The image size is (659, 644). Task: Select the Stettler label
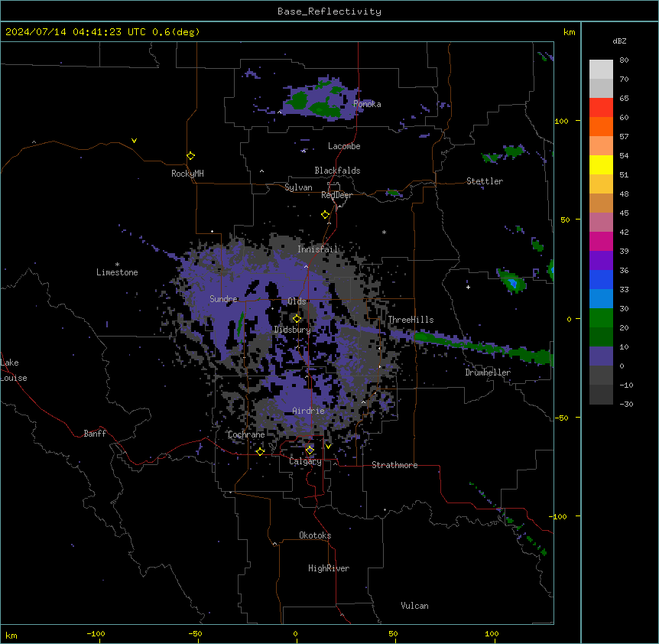[485, 181]
